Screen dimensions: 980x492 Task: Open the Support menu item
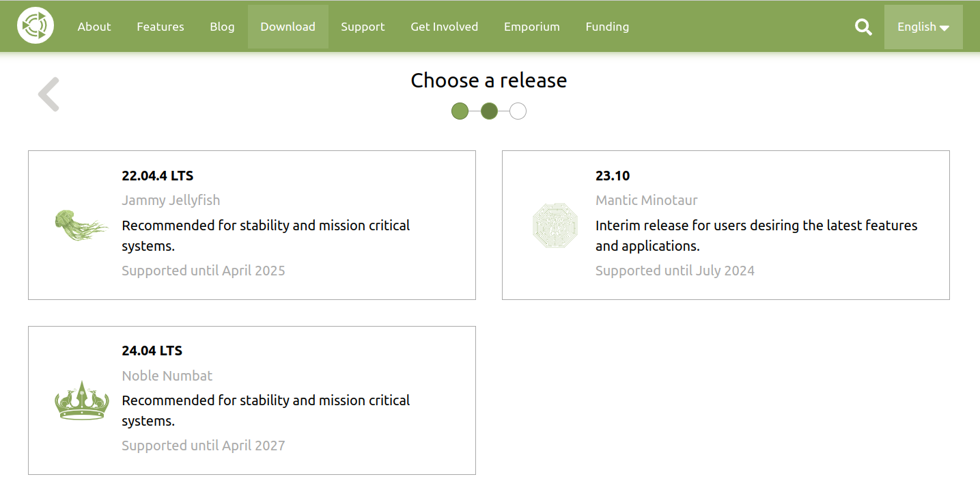pyautogui.click(x=363, y=27)
